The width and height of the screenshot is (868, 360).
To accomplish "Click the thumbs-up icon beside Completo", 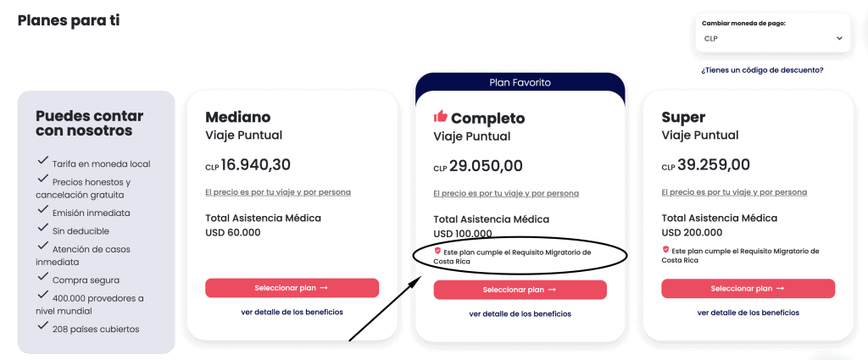I will (440, 116).
